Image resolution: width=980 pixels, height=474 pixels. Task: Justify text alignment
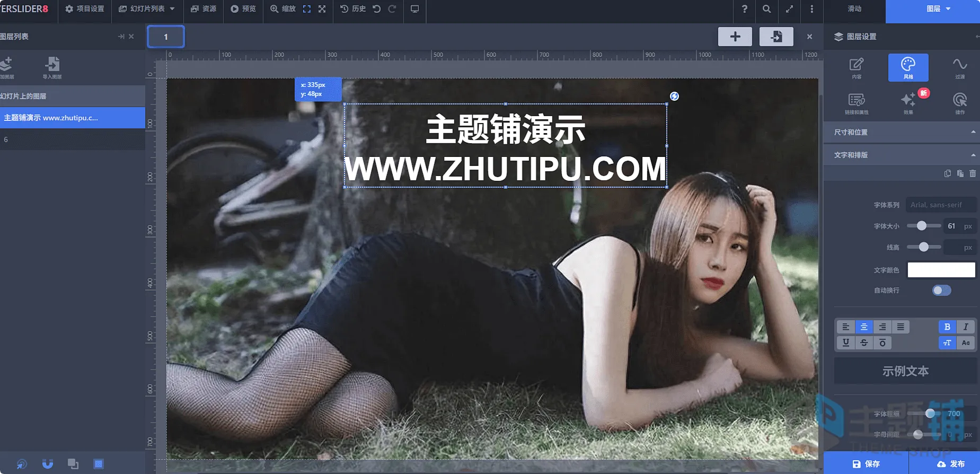pos(900,327)
